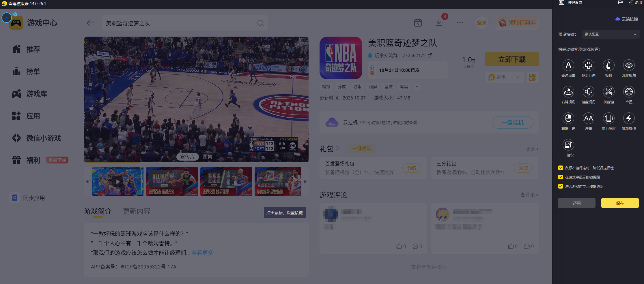The image size is (644, 284).
Task: Select the 观察视角 eye icon
Action: click(629, 65)
